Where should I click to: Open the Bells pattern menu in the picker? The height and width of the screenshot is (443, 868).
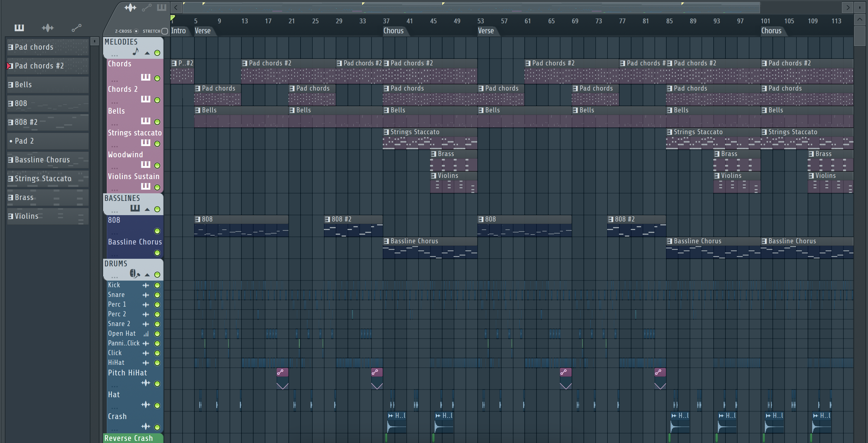11,85
